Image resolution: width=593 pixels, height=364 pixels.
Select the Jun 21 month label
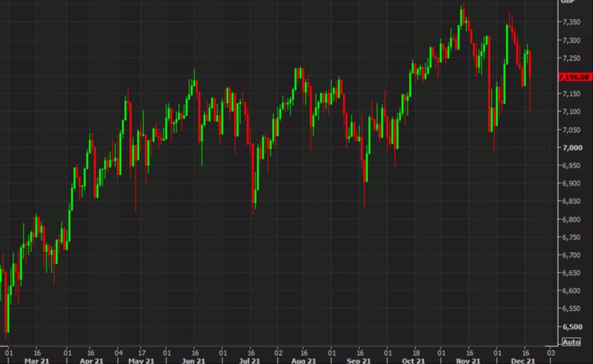tap(193, 361)
